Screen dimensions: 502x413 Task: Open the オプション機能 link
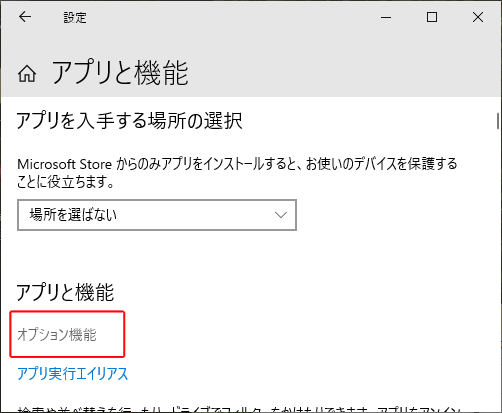pos(57,334)
